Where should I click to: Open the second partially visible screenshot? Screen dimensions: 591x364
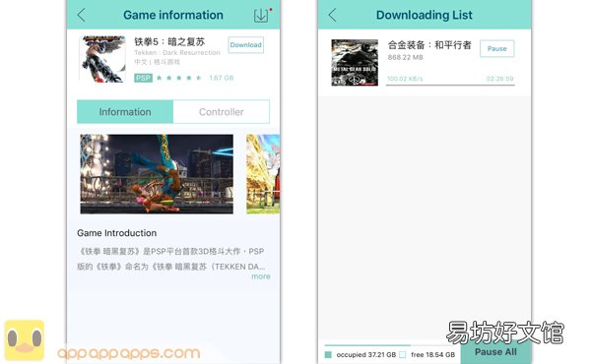pyautogui.click(x=263, y=174)
